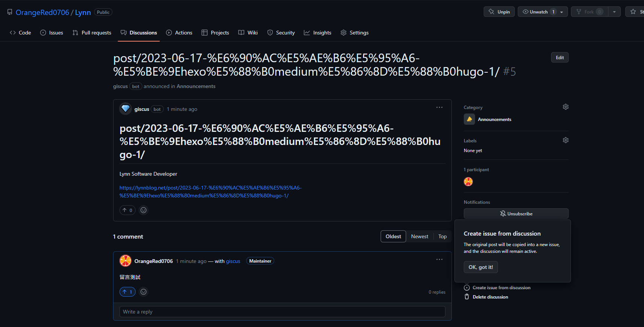
Task: Click the participant avatar in sidebar
Action: tap(468, 182)
